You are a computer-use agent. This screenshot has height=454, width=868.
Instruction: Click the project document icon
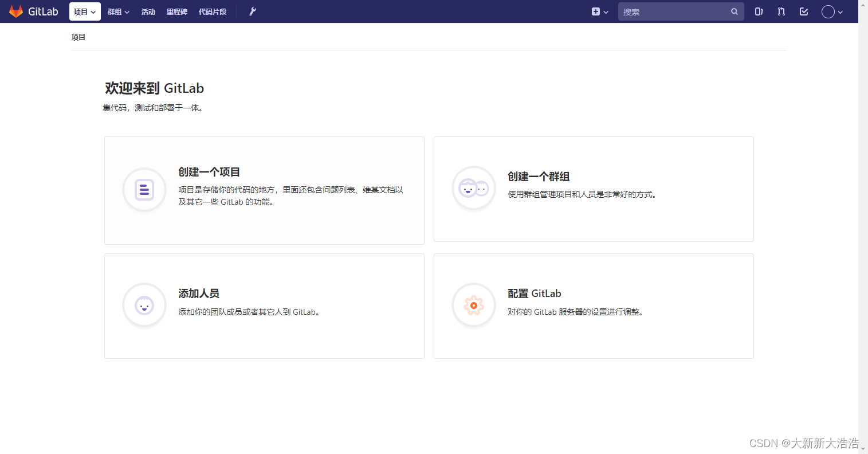(144, 190)
